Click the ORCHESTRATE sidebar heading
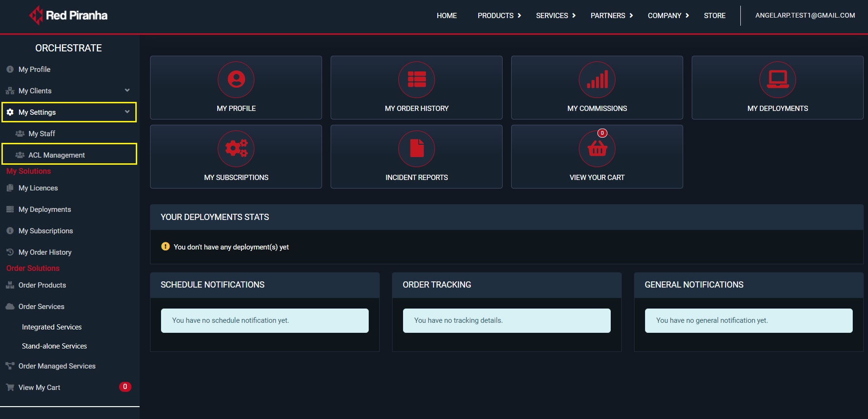868x419 pixels. [69, 48]
